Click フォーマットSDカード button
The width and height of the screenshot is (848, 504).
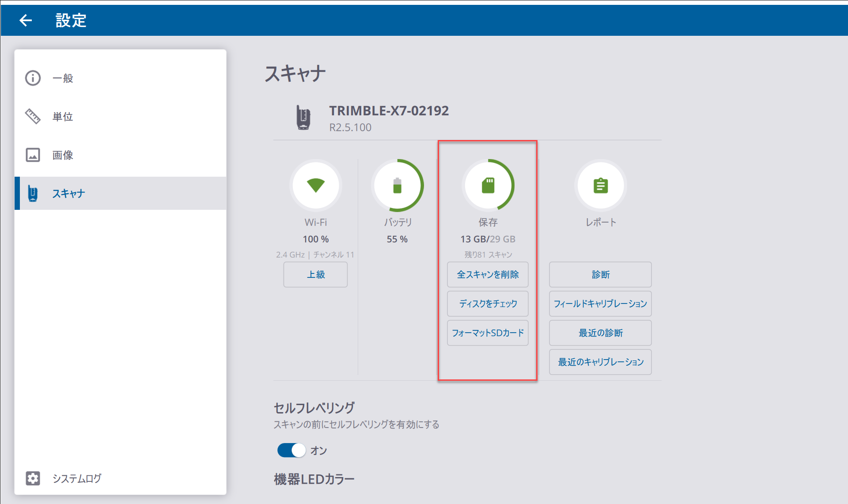click(x=488, y=333)
